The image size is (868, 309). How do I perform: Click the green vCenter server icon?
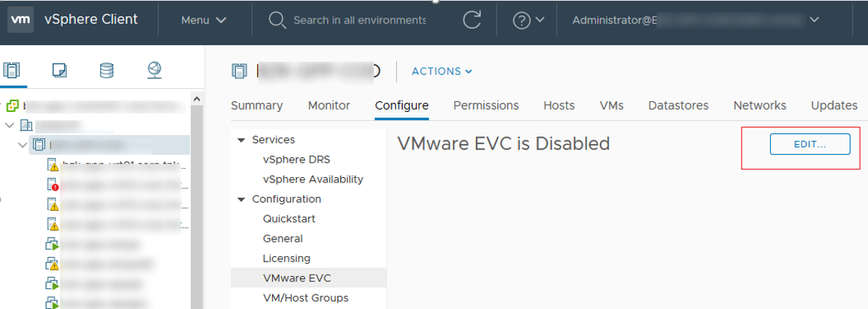(13, 104)
